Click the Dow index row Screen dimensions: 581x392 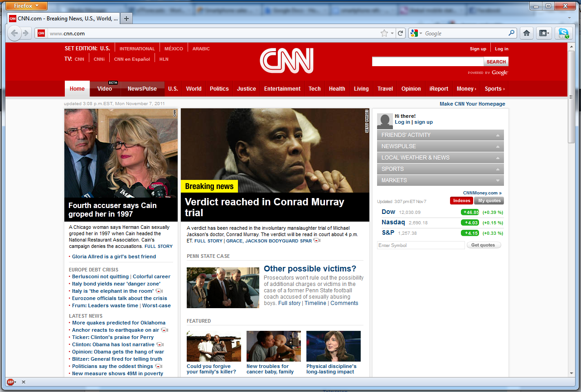(x=441, y=212)
